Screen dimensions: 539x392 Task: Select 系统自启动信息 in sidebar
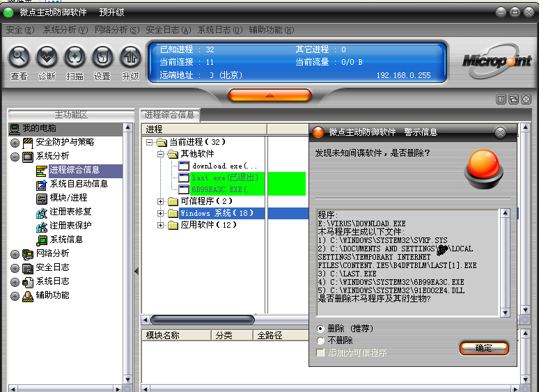[78, 184]
